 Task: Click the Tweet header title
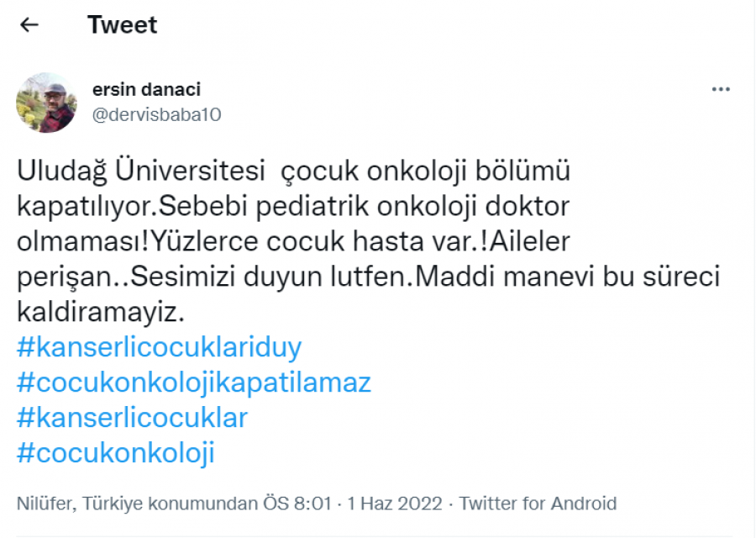122,25
